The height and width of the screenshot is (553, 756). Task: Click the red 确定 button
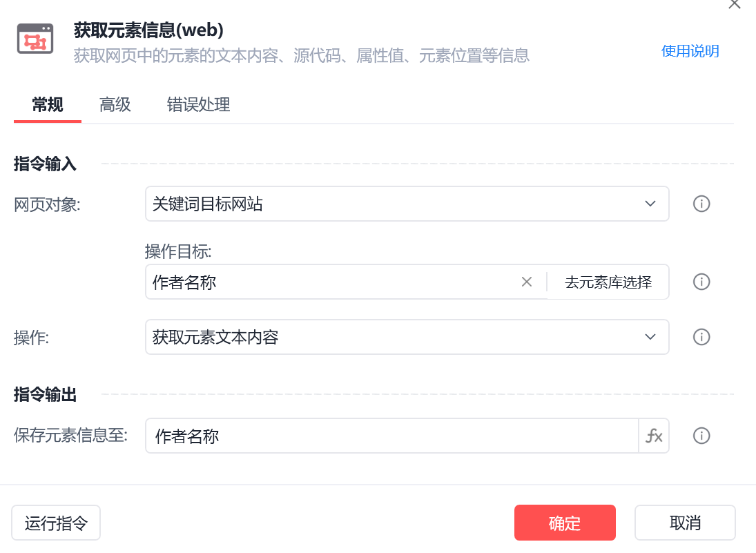coord(565,523)
